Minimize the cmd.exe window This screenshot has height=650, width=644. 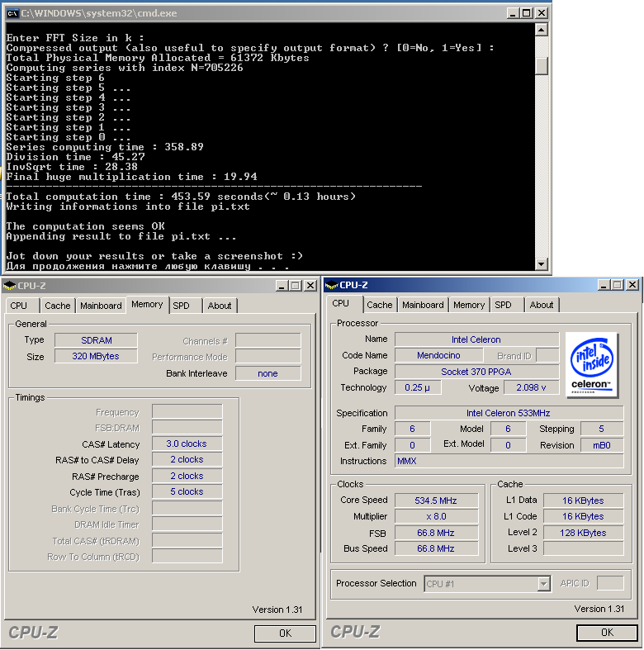513,13
